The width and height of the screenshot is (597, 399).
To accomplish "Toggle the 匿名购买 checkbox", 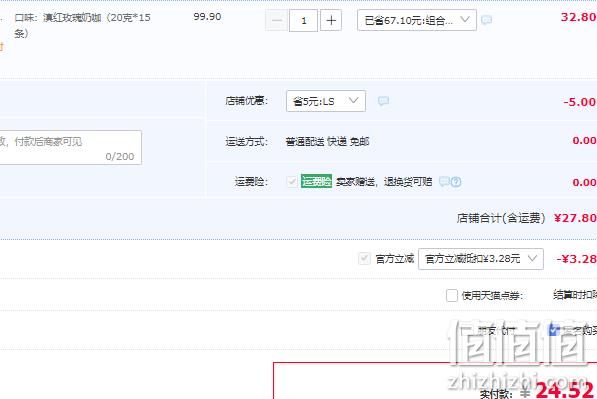I will pos(554,330).
